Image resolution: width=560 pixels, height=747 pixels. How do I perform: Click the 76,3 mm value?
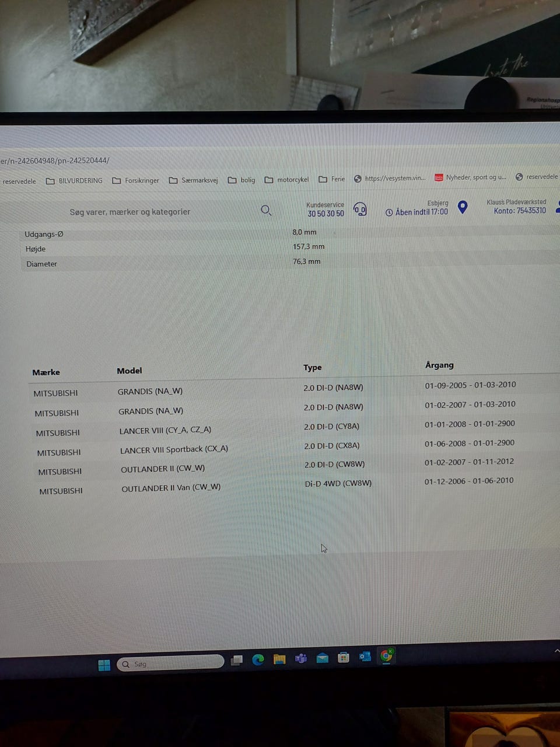tap(307, 261)
